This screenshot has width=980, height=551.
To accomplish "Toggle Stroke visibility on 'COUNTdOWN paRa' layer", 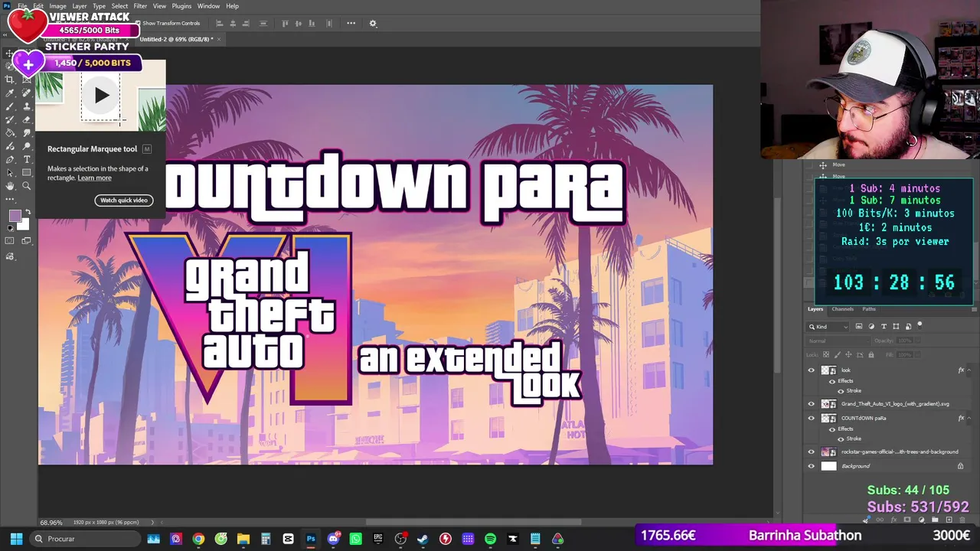I will (841, 439).
